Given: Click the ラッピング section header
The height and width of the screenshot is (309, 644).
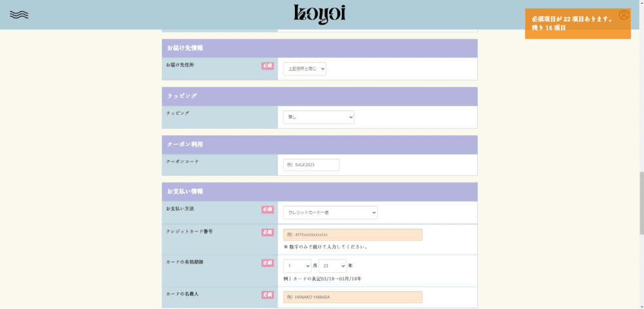Looking at the screenshot, I should tap(319, 96).
